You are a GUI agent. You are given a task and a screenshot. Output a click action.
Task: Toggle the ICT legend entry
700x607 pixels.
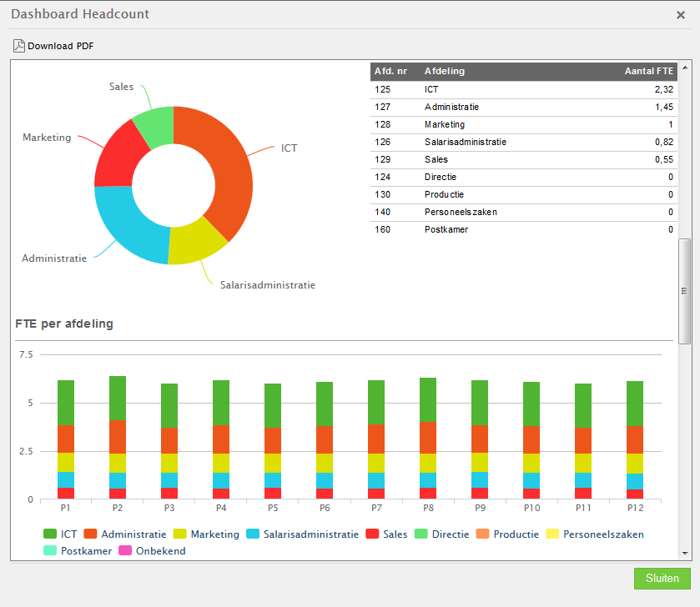[x=61, y=534]
